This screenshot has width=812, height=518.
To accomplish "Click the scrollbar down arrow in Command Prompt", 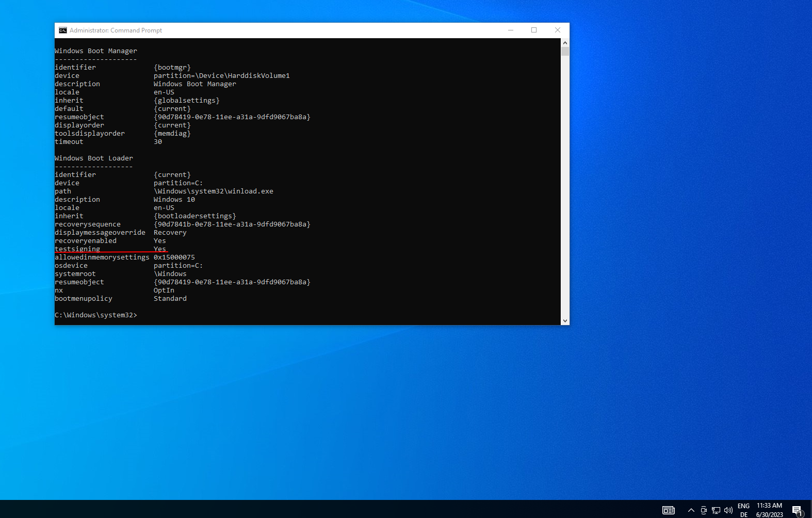I will click(x=565, y=320).
